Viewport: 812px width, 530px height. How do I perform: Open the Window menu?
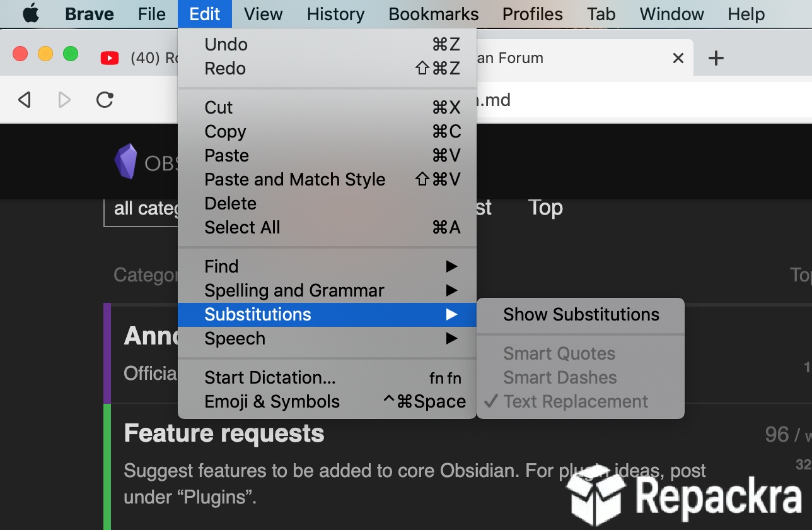(x=672, y=14)
